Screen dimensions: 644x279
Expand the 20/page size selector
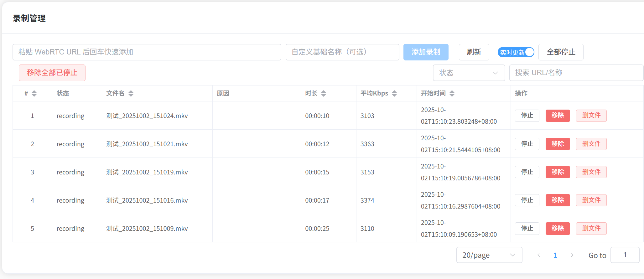coord(489,255)
